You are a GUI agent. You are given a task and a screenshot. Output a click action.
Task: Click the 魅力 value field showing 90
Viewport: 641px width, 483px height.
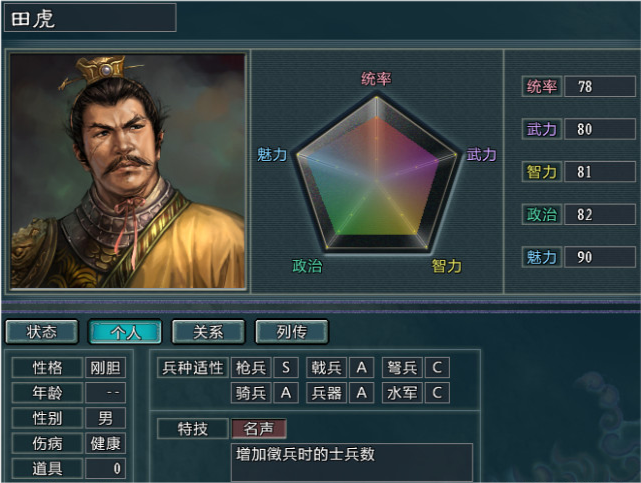[599, 257]
